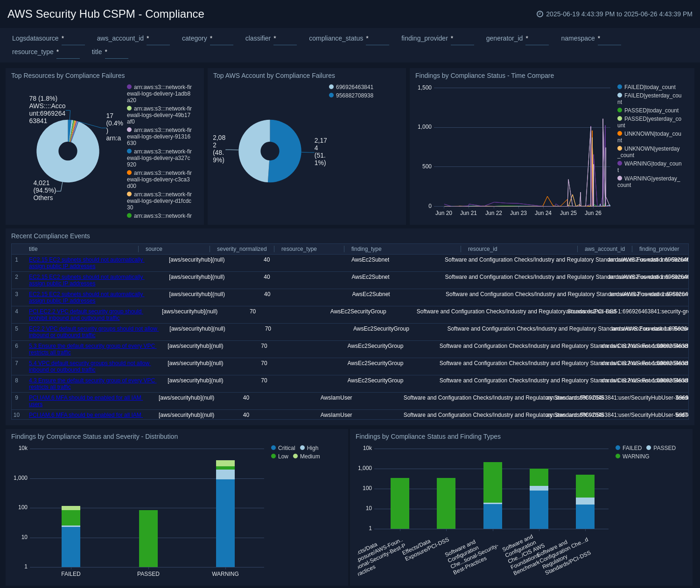Viewport: 700px width, 588px height.
Task: Select legend entry network-firewall-logs-delivery-c3ca3d00
Action: pyautogui.click(x=160, y=180)
